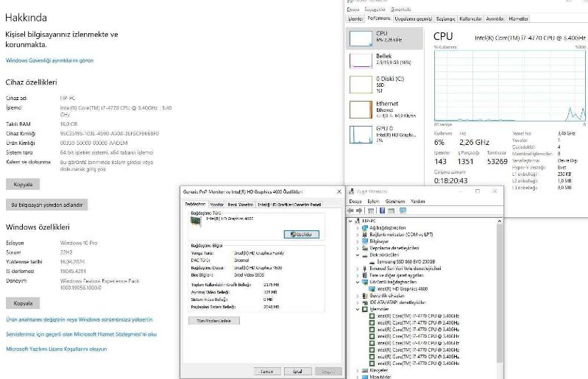Click the Back arrow in Device Manager toolbar
This screenshot has width=588, height=379.
click(x=350, y=210)
